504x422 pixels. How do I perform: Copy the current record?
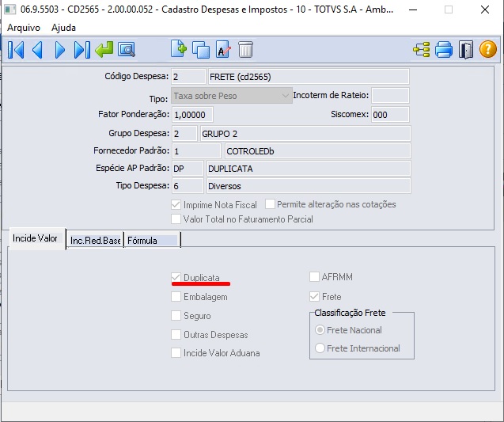pos(201,50)
